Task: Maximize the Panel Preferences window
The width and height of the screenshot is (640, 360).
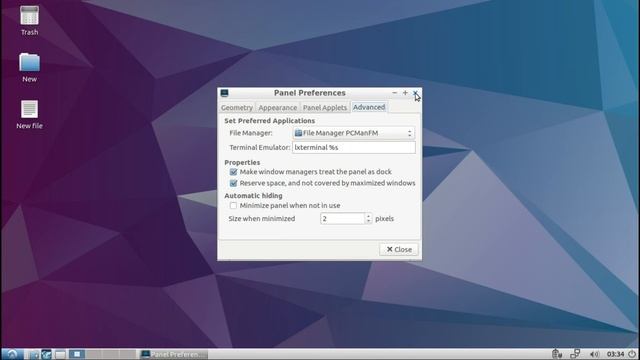Action: 405,93
